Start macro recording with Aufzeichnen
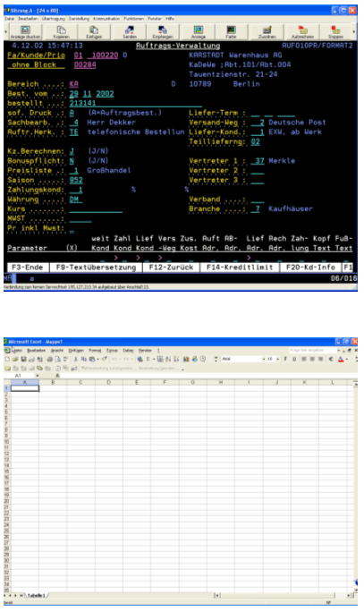The width and height of the screenshot is (364, 612). pos(302,31)
